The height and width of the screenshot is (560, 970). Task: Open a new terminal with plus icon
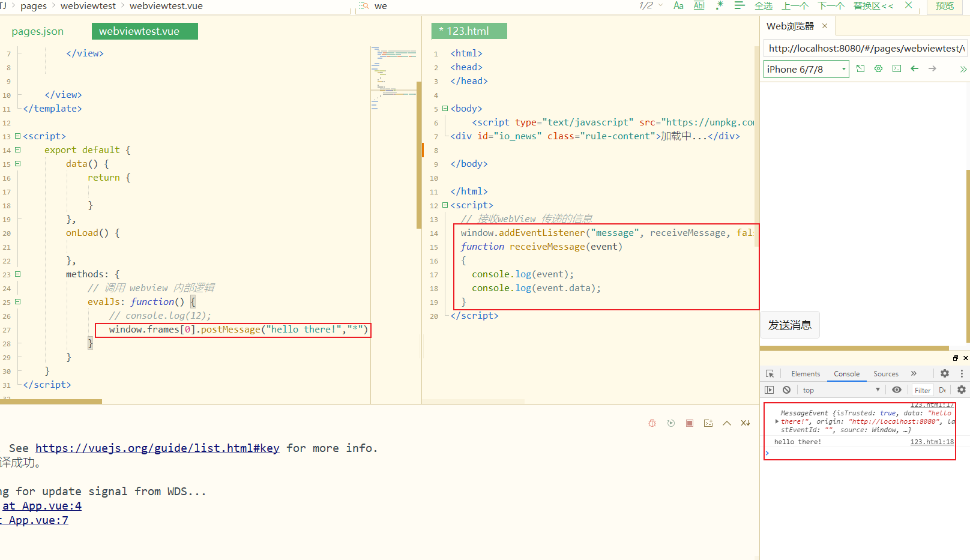coord(708,423)
